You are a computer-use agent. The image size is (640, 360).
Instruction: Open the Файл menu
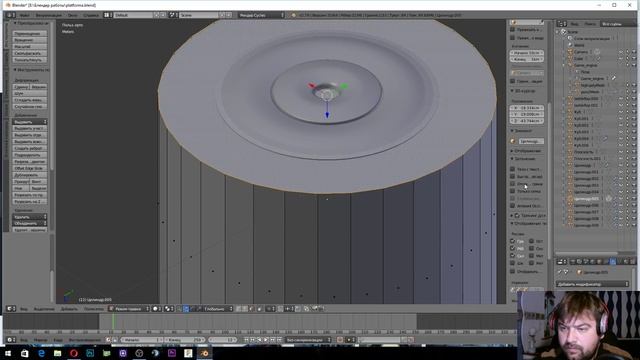point(24,15)
